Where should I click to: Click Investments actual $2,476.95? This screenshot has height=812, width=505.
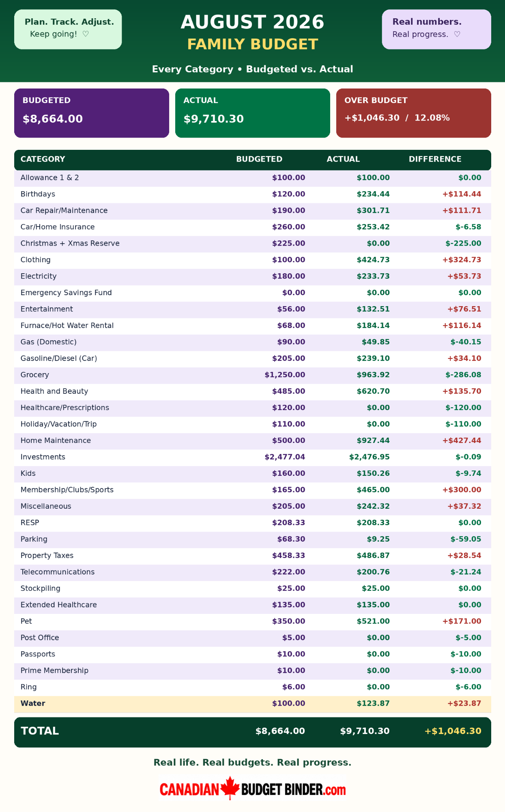coord(370,457)
